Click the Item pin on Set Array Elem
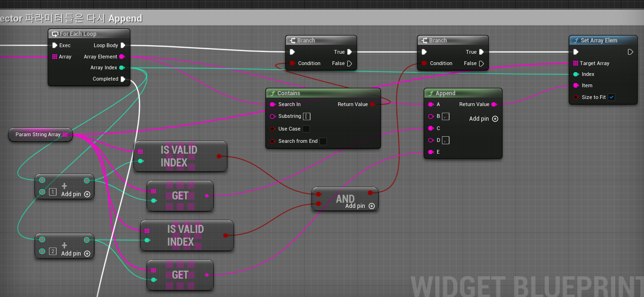The image size is (644, 297). (x=576, y=86)
